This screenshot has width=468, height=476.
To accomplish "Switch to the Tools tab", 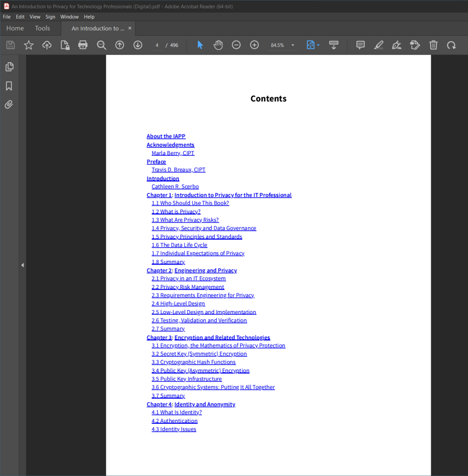I will pyautogui.click(x=42, y=28).
